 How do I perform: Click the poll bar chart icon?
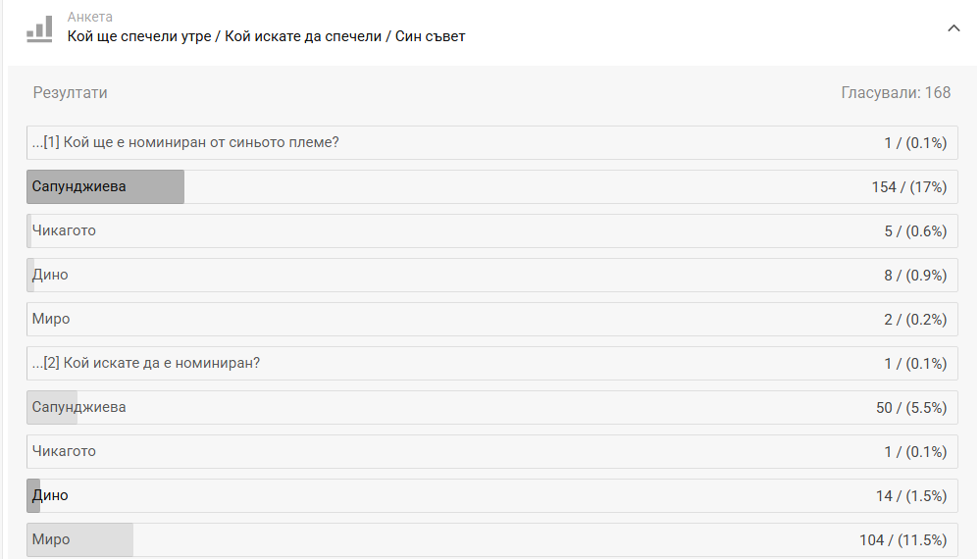(39, 28)
